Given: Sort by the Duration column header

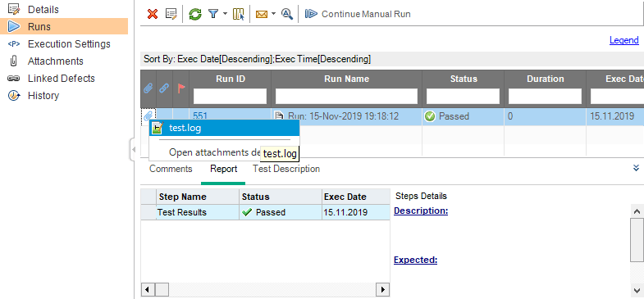Looking at the screenshot, I should [x=546, y=79].
